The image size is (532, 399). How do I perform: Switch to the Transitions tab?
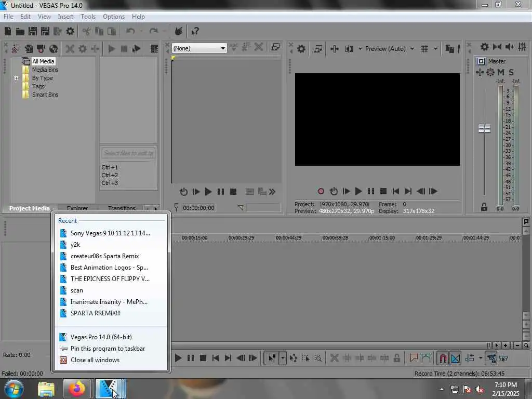click(122, 208)
